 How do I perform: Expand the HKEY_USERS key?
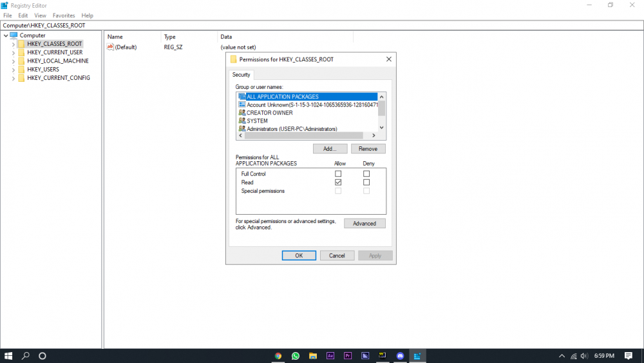(x=13, y=70)
